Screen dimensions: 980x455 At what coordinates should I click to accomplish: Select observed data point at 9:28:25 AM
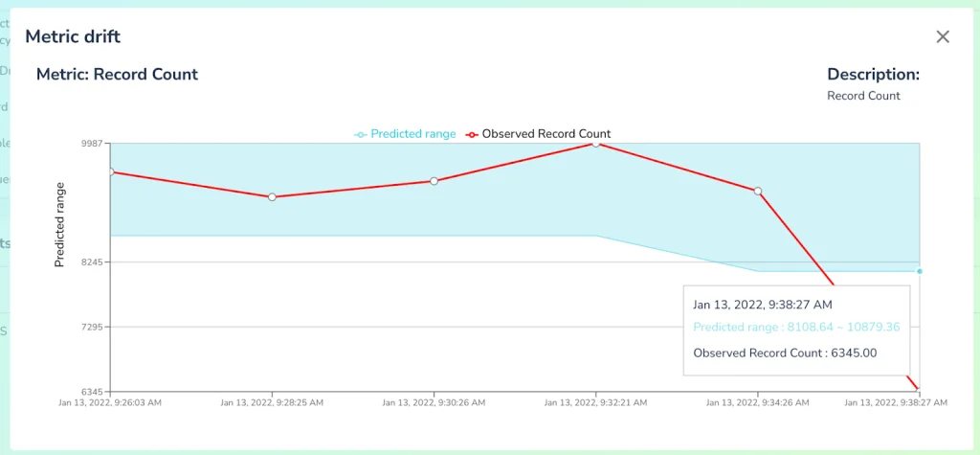click(x=273, y=197)
